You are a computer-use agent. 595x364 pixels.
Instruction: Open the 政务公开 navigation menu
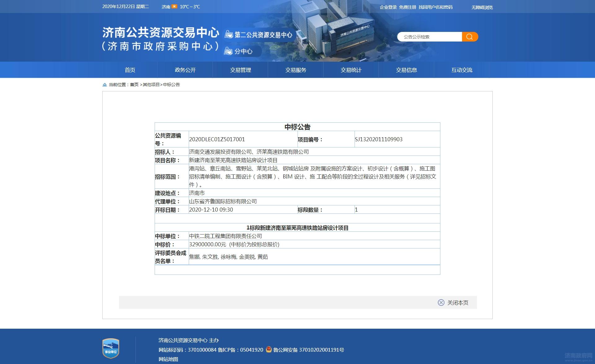tap(185, 70)
